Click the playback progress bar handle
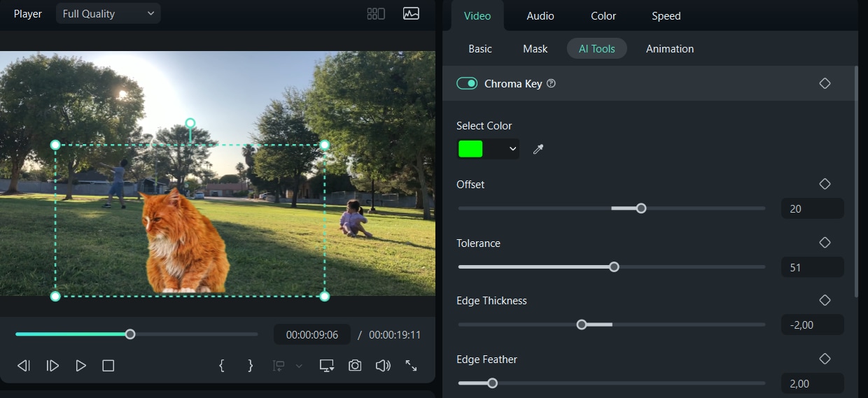This screenshot has width=868, height=398. (130, 334)
